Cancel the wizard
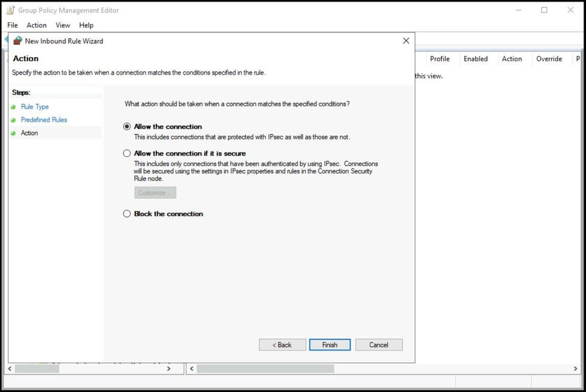The image size is (586, 392). (378, 345)
